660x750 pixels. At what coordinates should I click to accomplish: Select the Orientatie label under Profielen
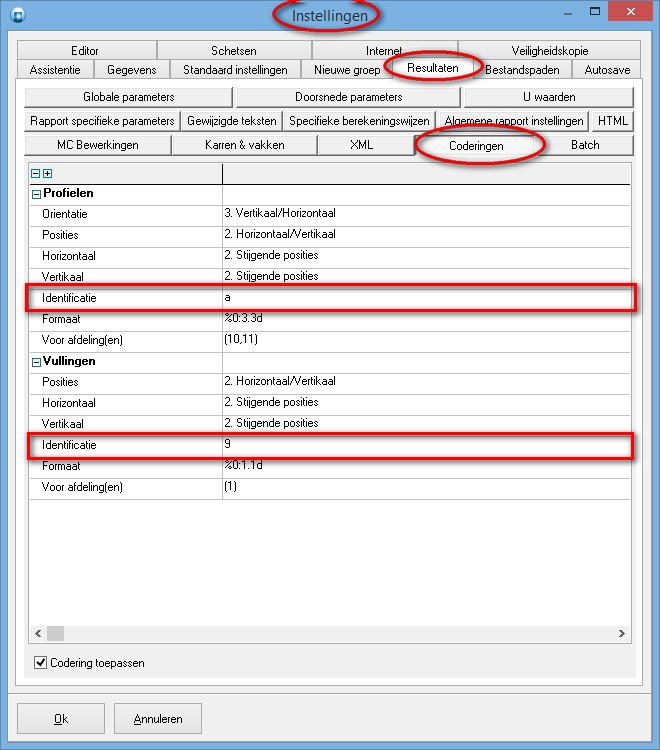65,214
